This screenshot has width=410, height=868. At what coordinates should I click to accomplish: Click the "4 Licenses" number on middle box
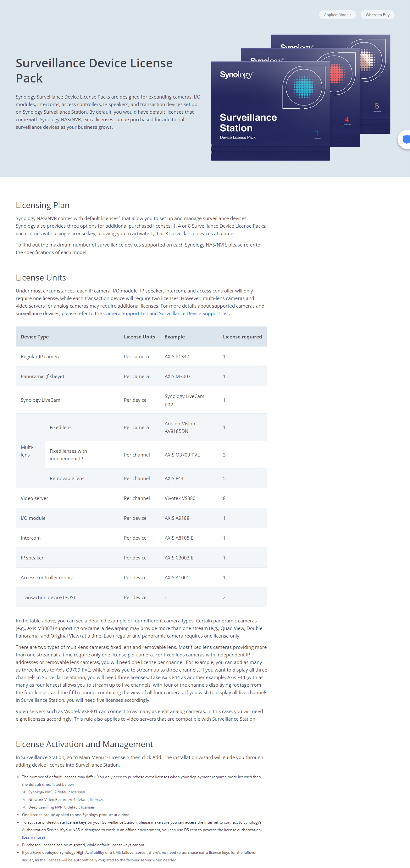click(x=346, y=120)
